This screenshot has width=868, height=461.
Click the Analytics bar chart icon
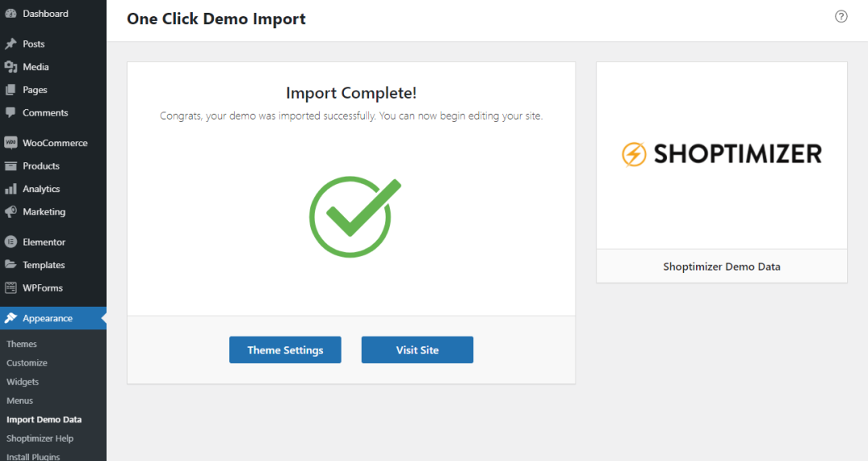pos(10,190)
